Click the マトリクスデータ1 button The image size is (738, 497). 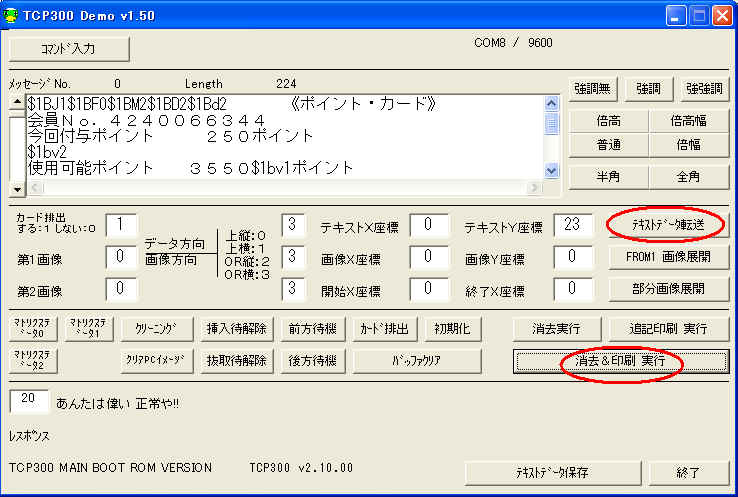pyautogui.click(x=88, y=329)
